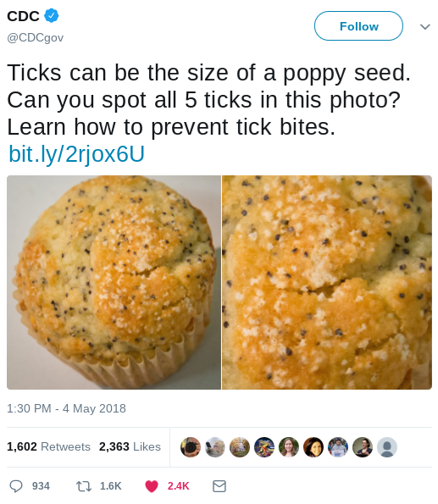Image resolution: width=438 pixels, height=504 pixels.
Task: Open the bit.ly/2rjox6U link
Action: (x=76, y=153)
